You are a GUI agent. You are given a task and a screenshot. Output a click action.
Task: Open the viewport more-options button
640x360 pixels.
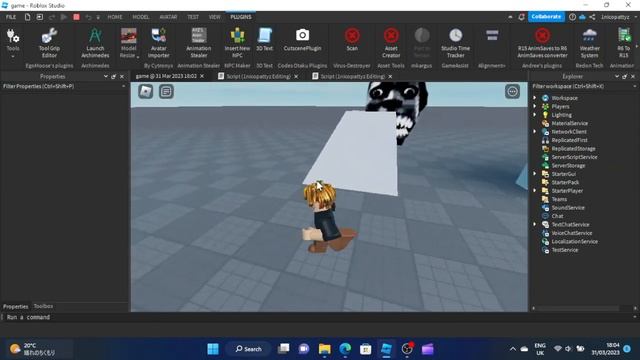pos(512,91)
